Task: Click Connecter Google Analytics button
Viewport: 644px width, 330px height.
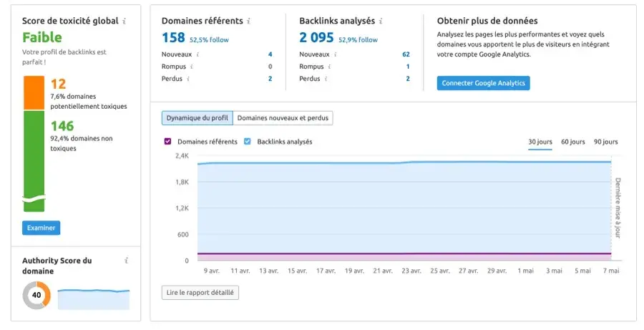Action: (x=484, y=83)
